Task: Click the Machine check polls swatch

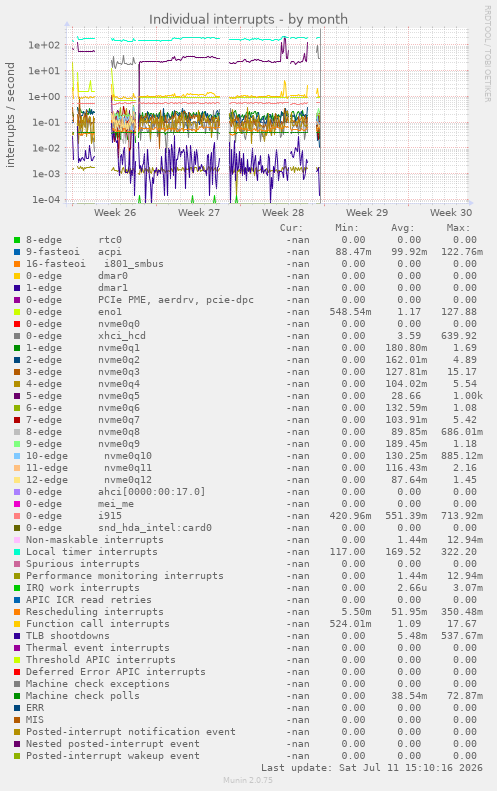Action: [x=17, y=696]
